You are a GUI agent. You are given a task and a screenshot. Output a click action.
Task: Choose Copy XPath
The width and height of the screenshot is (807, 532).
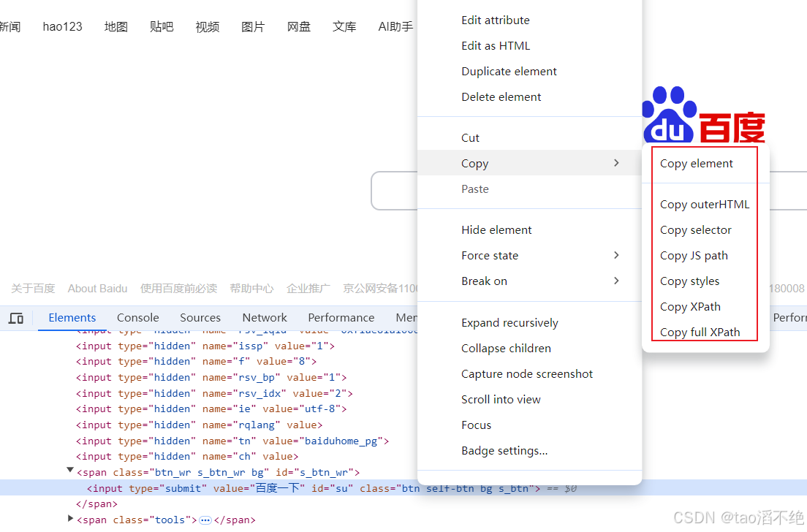point(690,307)
